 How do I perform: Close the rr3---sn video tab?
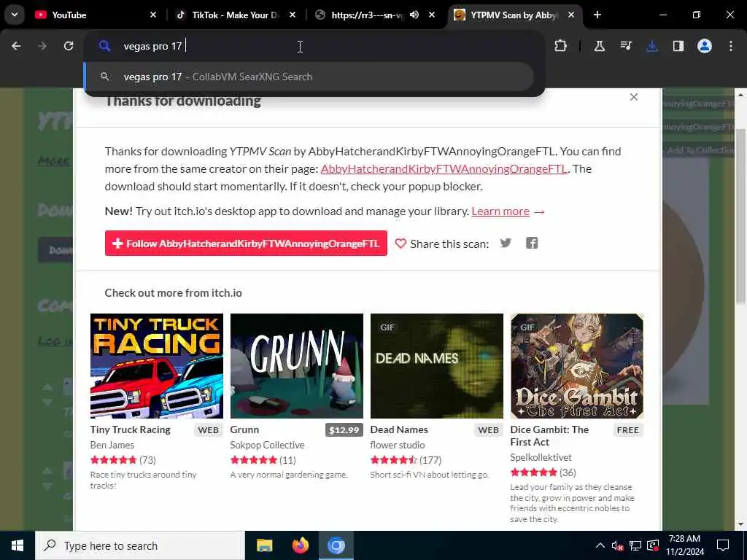(432, 15)
